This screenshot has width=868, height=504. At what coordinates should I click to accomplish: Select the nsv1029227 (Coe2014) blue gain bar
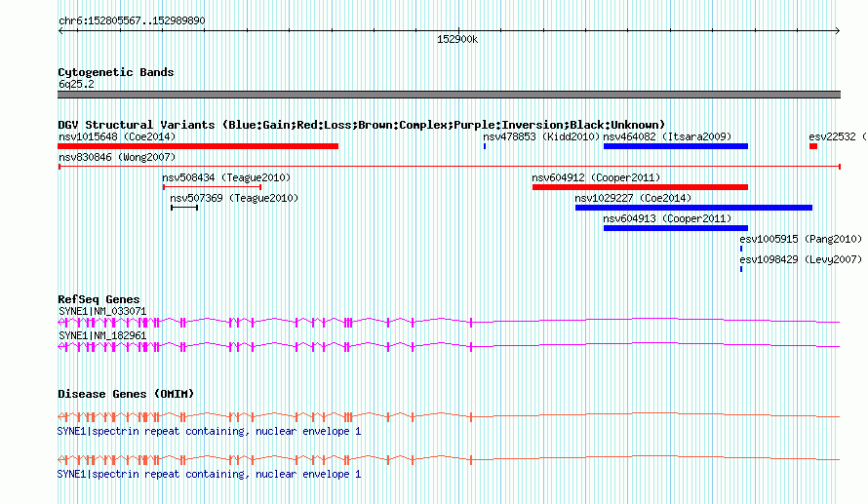(x=694, y=208)
